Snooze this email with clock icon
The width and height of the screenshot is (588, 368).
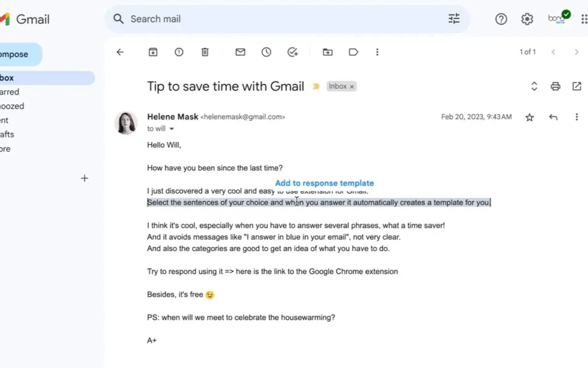point(266,52)
